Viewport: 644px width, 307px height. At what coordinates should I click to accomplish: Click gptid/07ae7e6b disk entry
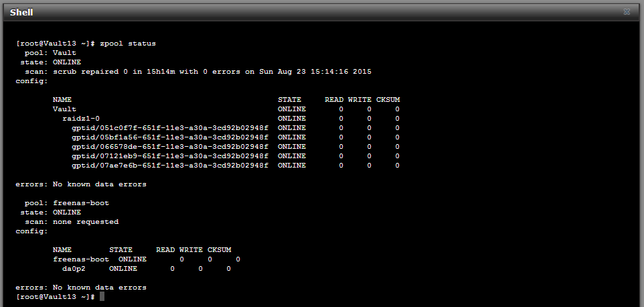tap(170, 165)
